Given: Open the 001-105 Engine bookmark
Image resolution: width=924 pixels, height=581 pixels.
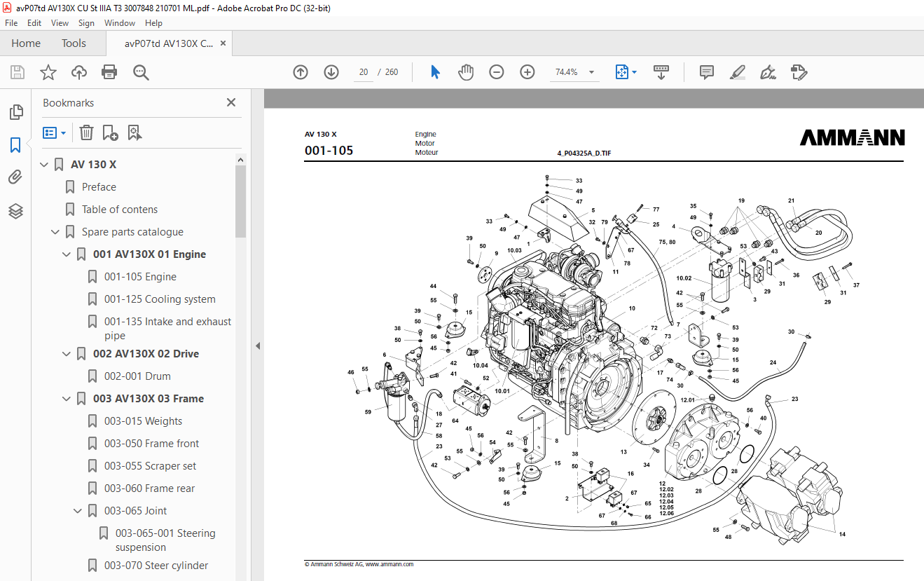Looking at the screenshot, I should (140, 277).
